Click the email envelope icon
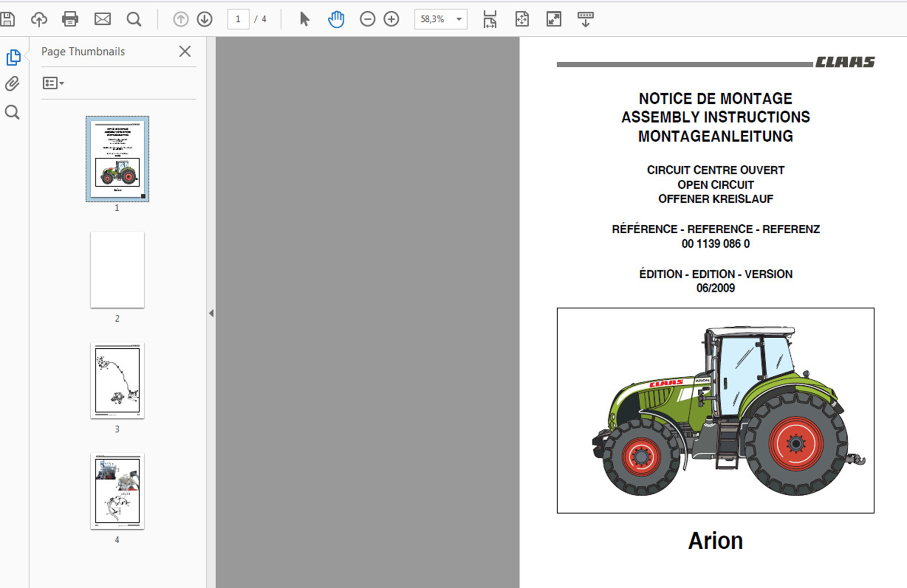The image size is (907, 588). [x=102, y=19]
